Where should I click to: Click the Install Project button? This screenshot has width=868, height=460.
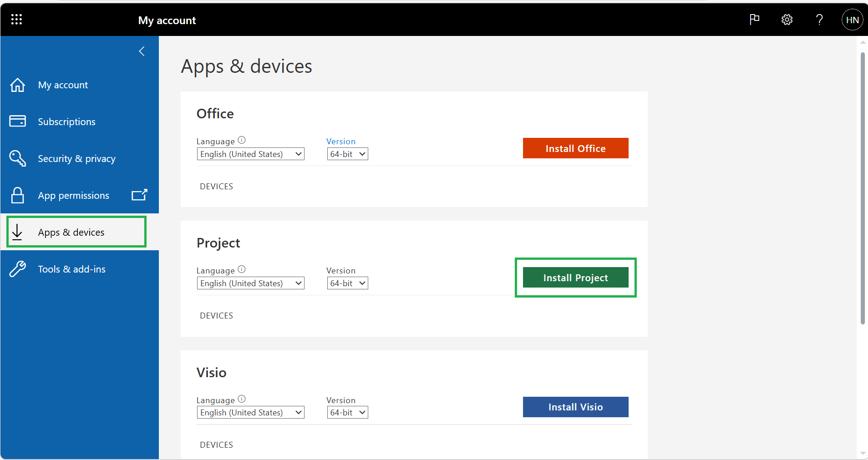(x=575, y=278)
